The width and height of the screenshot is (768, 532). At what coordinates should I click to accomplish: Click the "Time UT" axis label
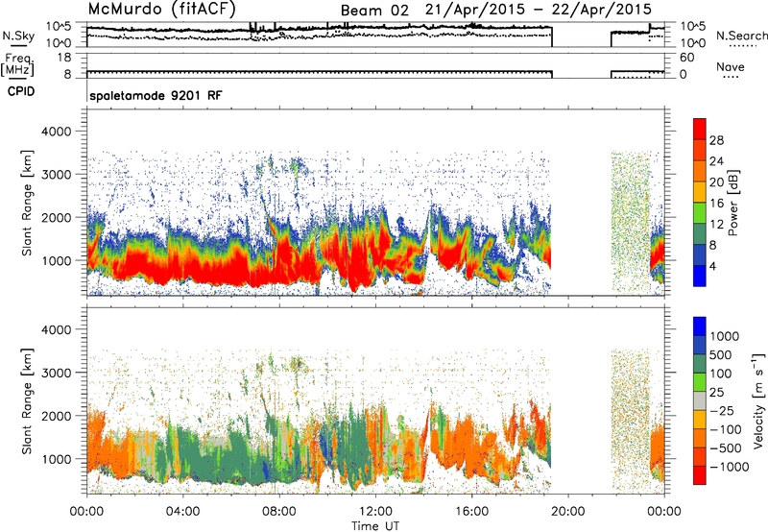click(375, 525)
